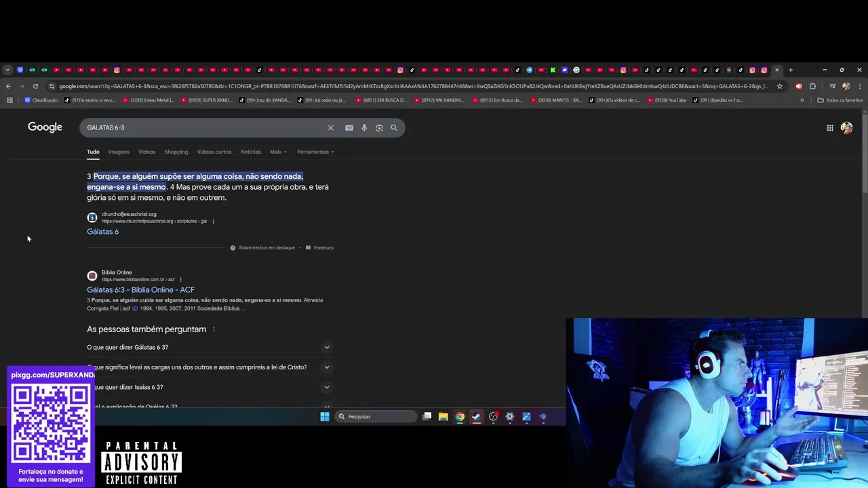Viewport: 868px width, 488px height.
Task: Go back in browser history
Action: click(x=8, y=86)
